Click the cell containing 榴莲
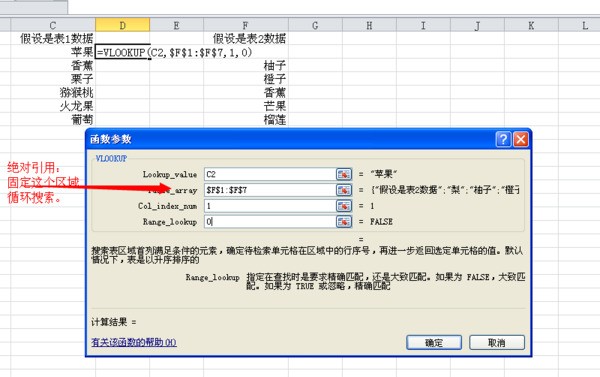This screenshot has width=600, height=377. click(x=246, y=119)
